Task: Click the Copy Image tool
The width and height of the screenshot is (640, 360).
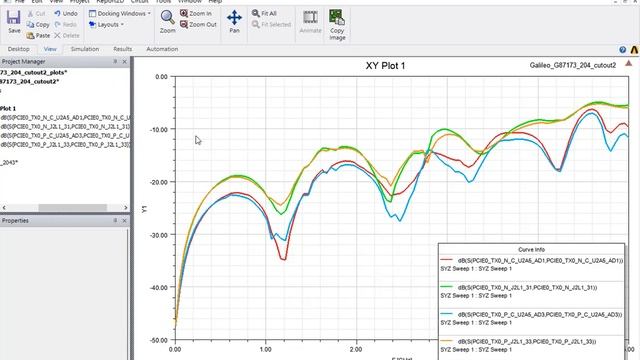Action: [337, 25]
